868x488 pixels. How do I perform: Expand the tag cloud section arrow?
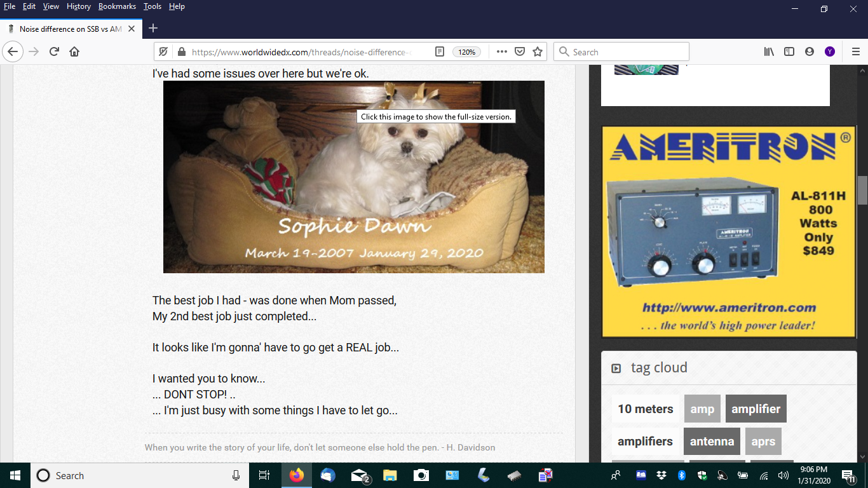[616, 369]
